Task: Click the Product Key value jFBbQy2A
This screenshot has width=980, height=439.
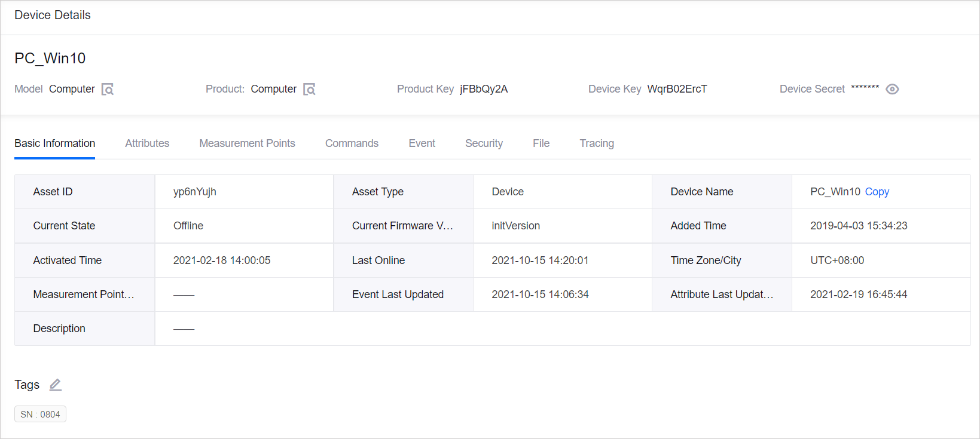Action: pyautogui.click(x=483, y=89)
